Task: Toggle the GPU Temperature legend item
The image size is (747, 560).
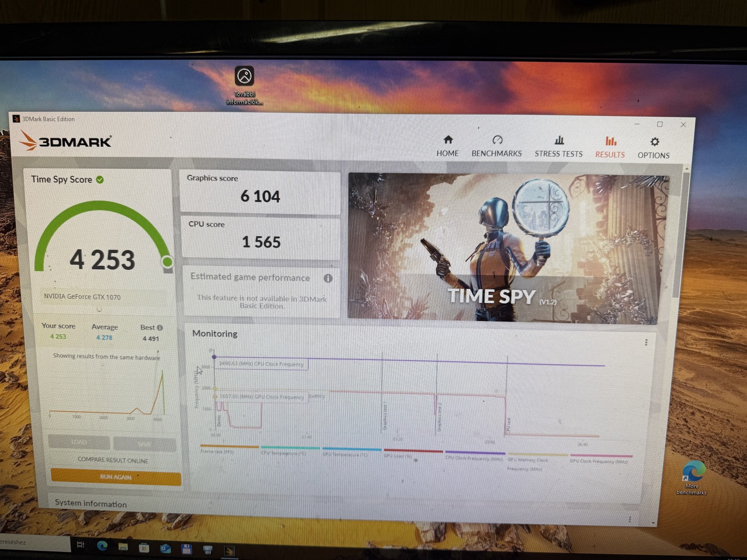Action: 345,455
